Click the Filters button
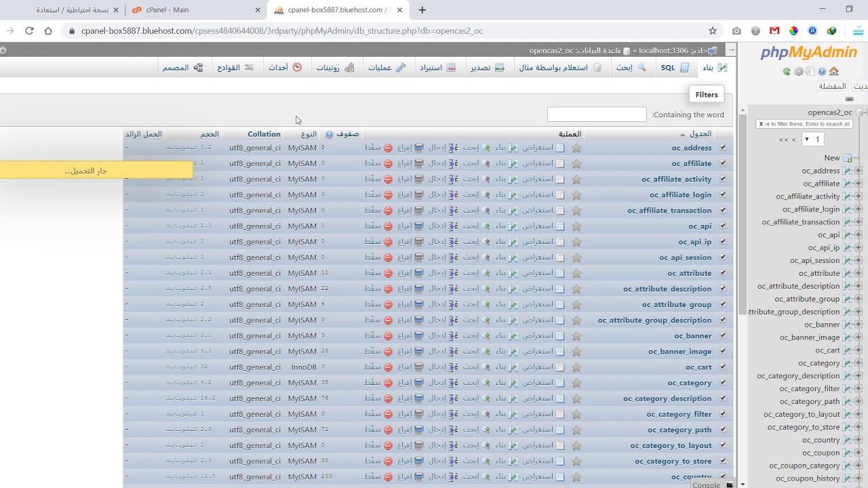The height and width of the screenshot is (488, 868). pyautogui.click(x=706, y=95)
